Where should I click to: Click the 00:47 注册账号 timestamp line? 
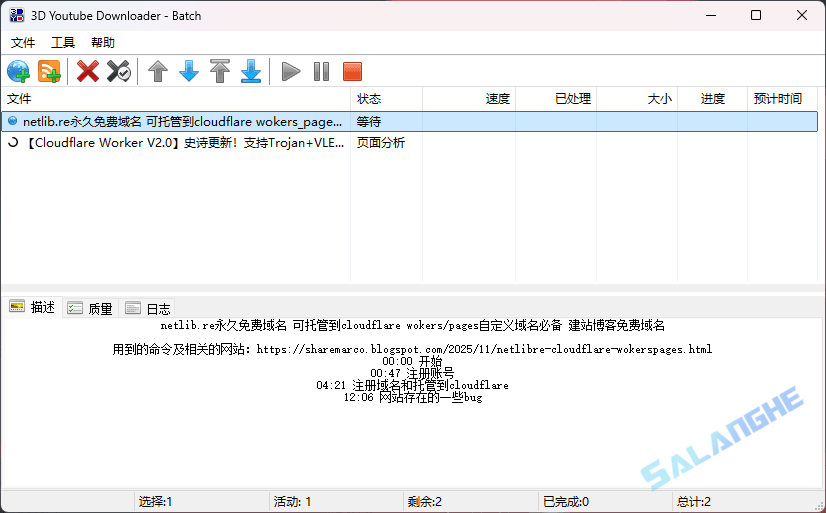[x=412, y=373]
